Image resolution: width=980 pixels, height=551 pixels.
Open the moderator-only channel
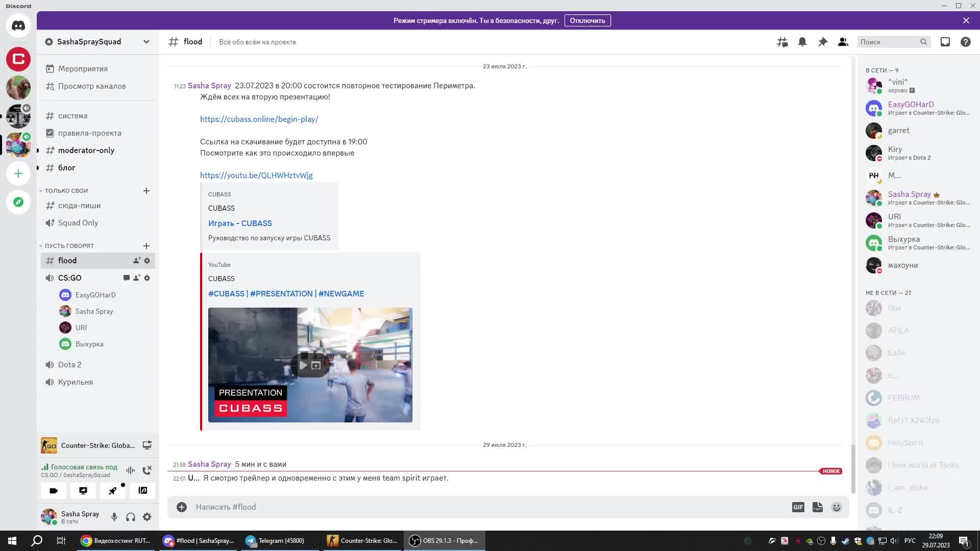click(86, 151)
